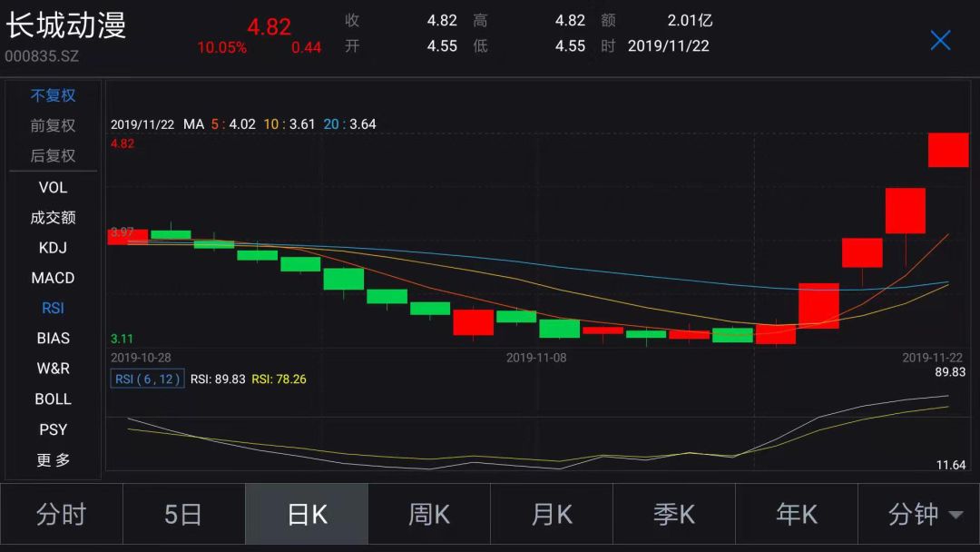
Task: Tap the stock name 长城动漫
Action: 65,25
